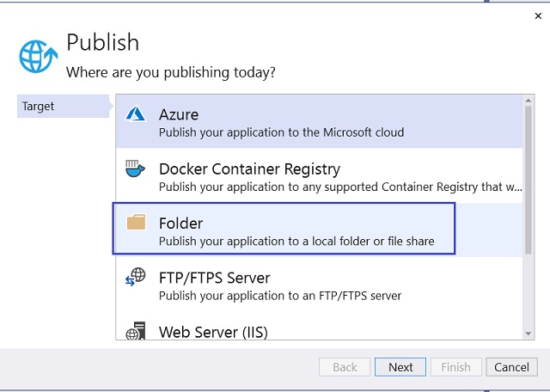Close the Publish dialog with X
The width and height of the screenshot is (550, 392).
coord(538,15)
